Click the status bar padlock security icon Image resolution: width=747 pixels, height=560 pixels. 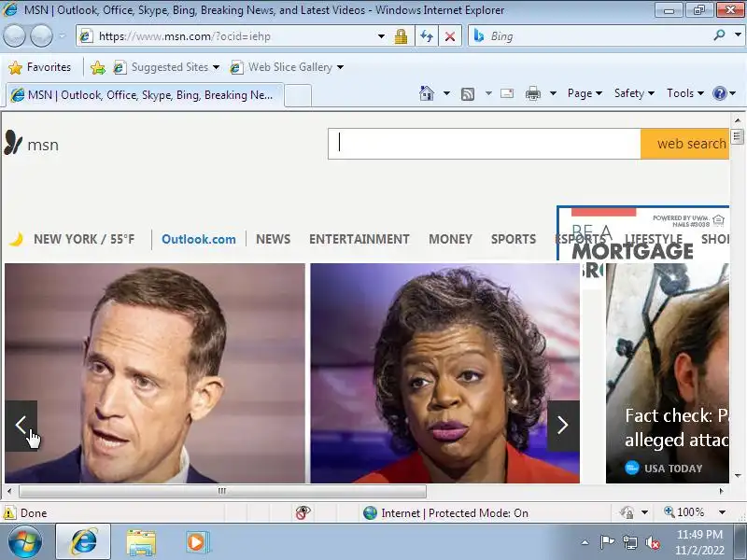(627, 512)
